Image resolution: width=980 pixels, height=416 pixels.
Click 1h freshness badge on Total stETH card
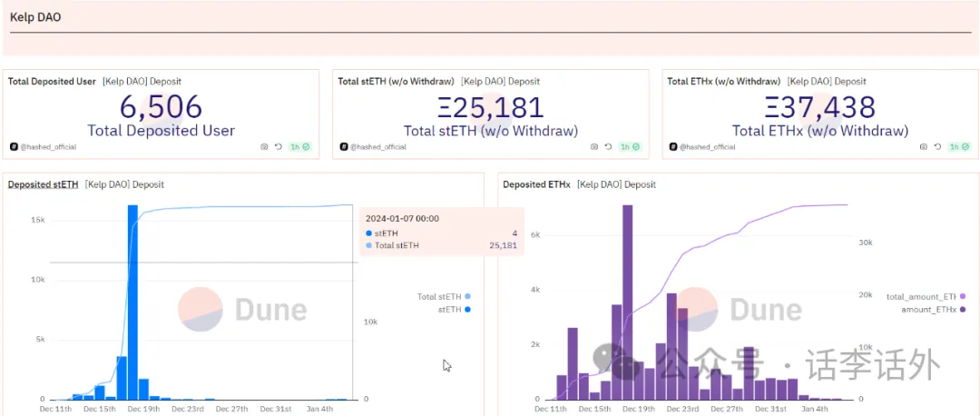pos(630,146)
